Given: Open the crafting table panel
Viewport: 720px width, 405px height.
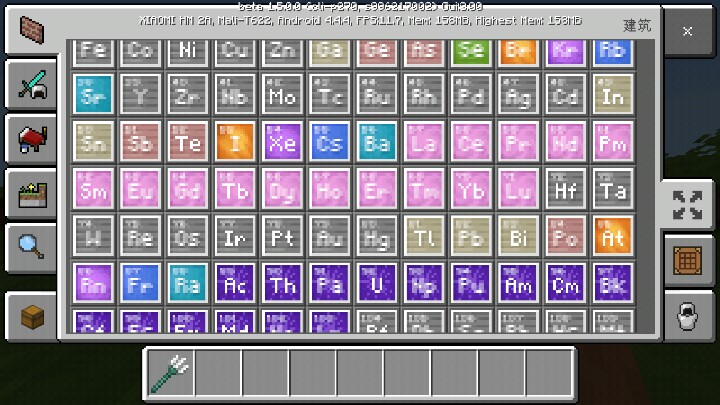Looking at the screenshot, I should pos(688,261).
